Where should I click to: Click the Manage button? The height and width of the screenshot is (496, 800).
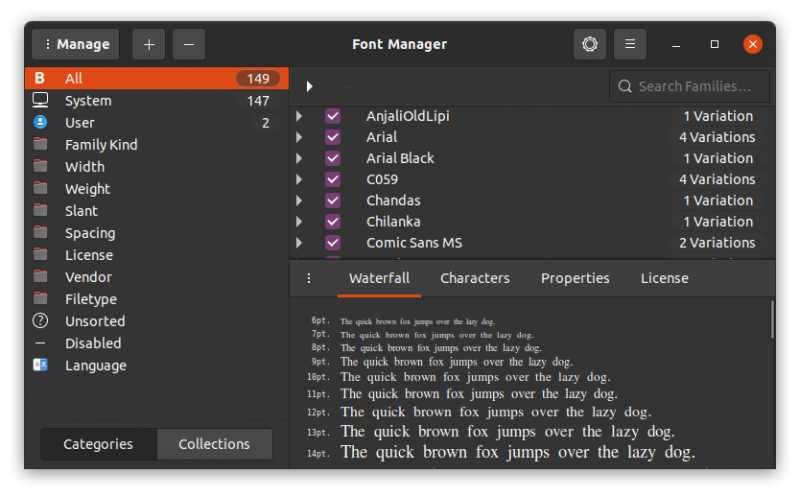click(x=75, y=44)
